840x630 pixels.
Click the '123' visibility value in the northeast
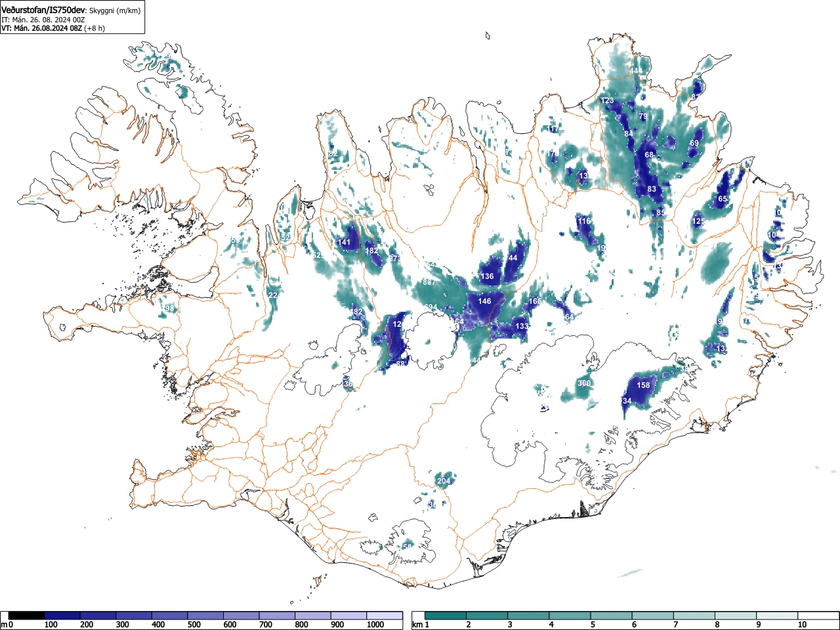pyautogui.click(x=607, y=100)
